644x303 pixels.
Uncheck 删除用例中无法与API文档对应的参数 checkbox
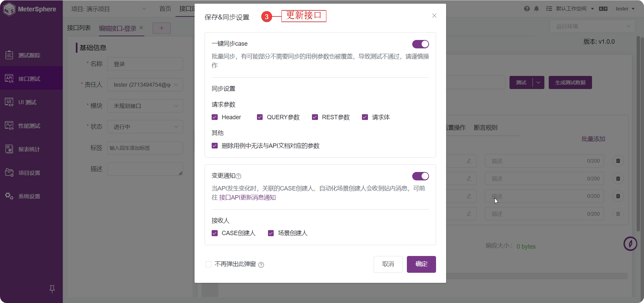coord(215,146)
